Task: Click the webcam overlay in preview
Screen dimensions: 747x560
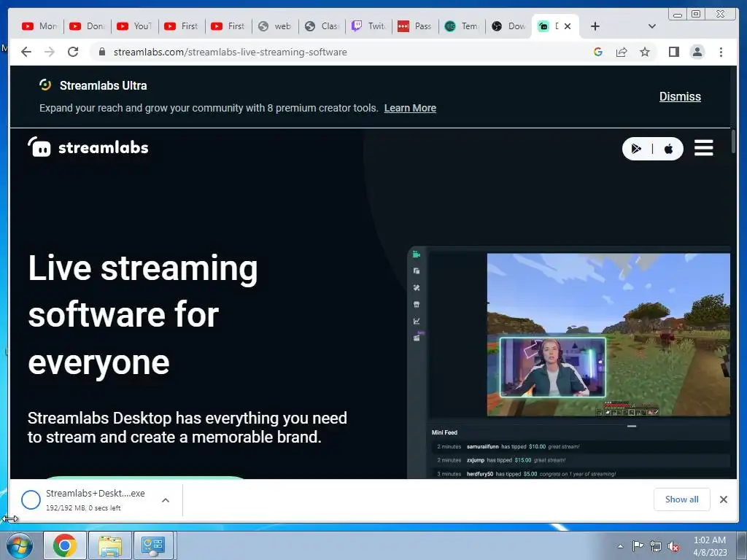Action: tap(553, 367)
